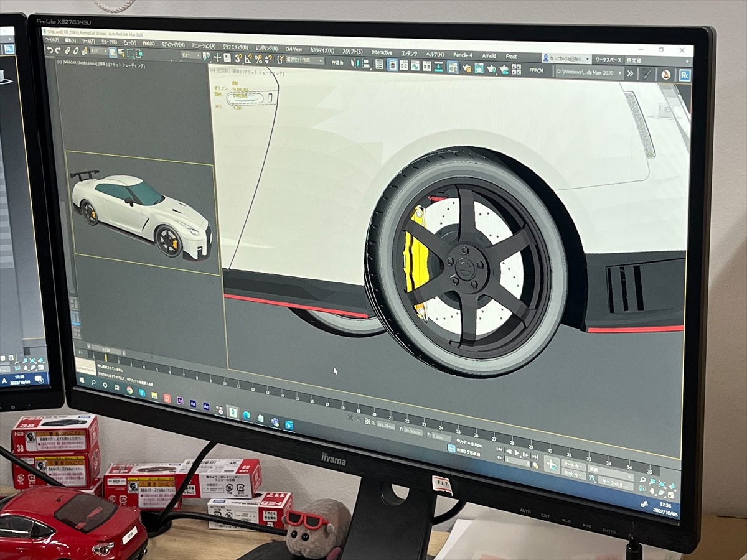Click the Y coordinate input field

tap(413, 431)
